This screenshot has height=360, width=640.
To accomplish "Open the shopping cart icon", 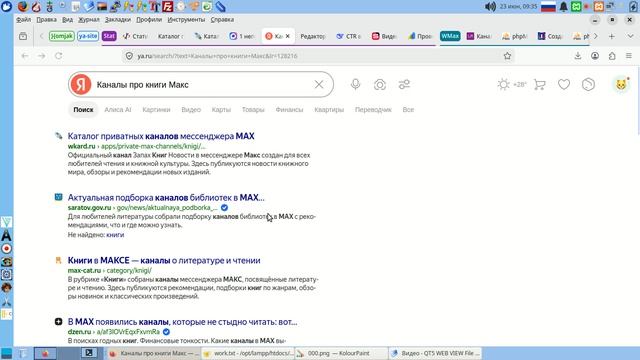I will click(x=540, y=84).
